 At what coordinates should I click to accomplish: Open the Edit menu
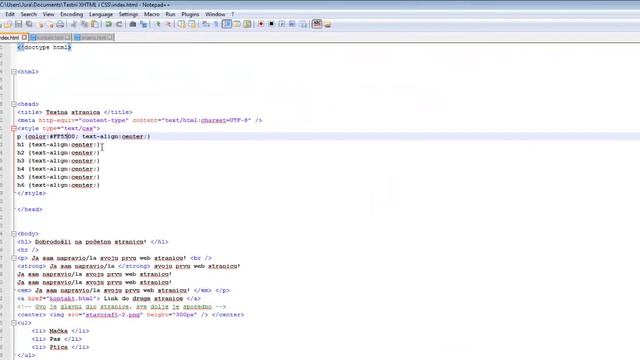point(10,14)
